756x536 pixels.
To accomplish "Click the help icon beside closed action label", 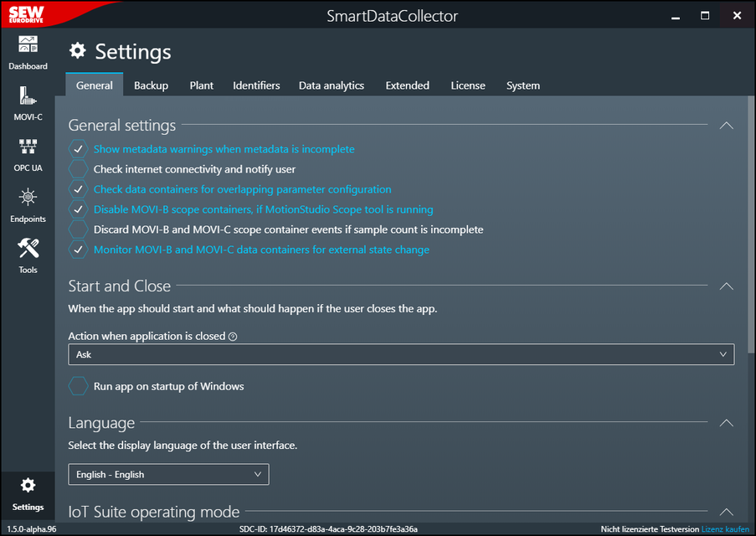I will (233, 337).
